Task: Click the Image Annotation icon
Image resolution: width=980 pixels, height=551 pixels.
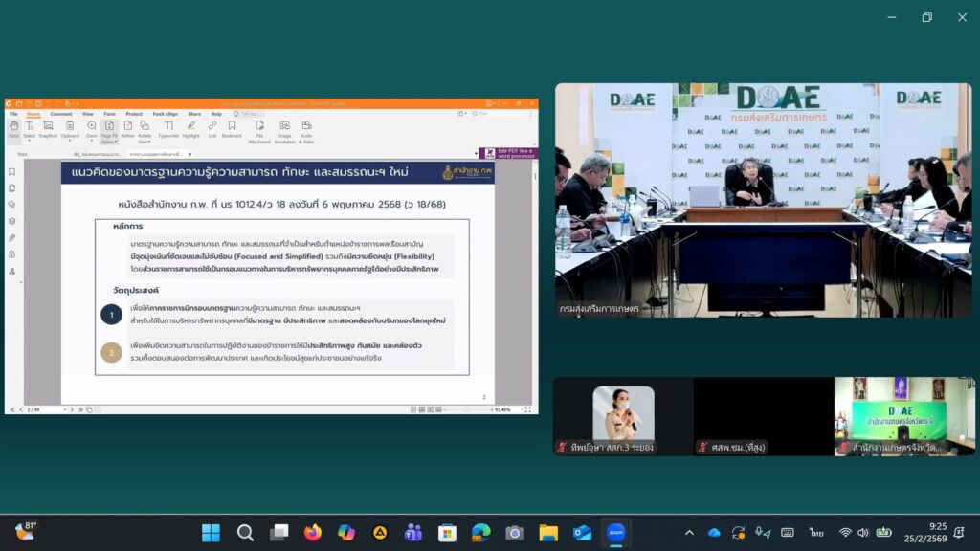Action: pos(284,129)
